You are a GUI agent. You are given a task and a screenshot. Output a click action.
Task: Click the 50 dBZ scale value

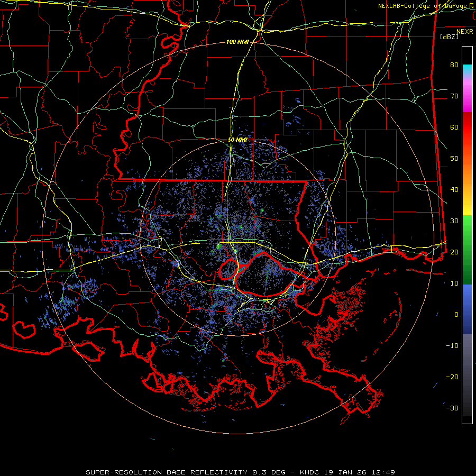tap(454, 159)
